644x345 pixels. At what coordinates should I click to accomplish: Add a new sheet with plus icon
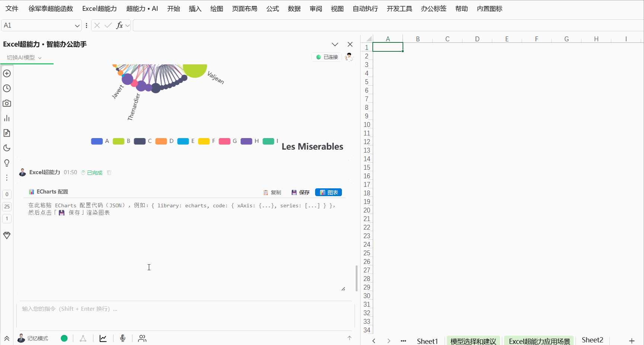[x=632, y=341]
